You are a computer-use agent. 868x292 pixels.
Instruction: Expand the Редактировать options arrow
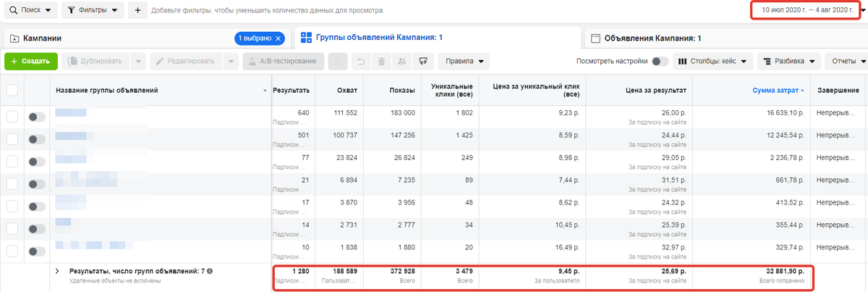point(230,61)
